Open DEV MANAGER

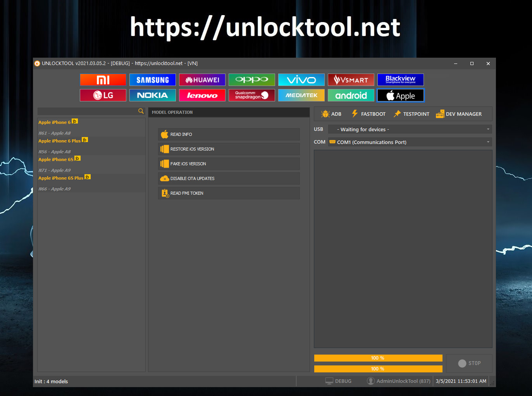point(459,114)
